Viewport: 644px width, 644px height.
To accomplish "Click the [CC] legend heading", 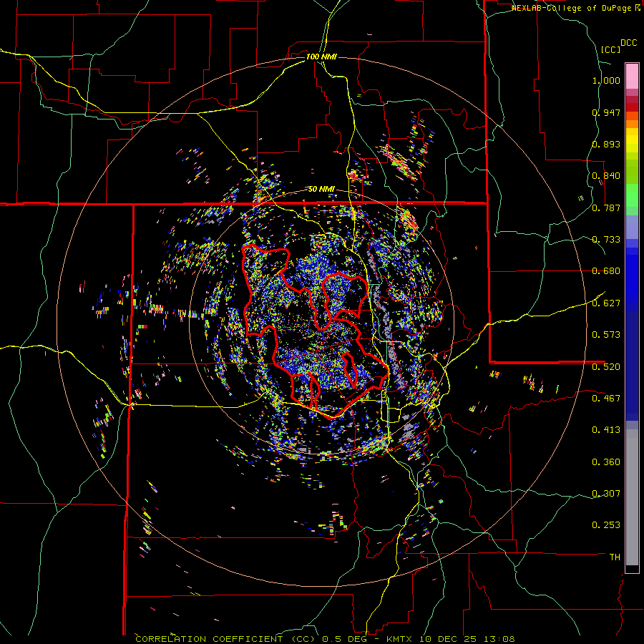I will (x=610, y=49).
